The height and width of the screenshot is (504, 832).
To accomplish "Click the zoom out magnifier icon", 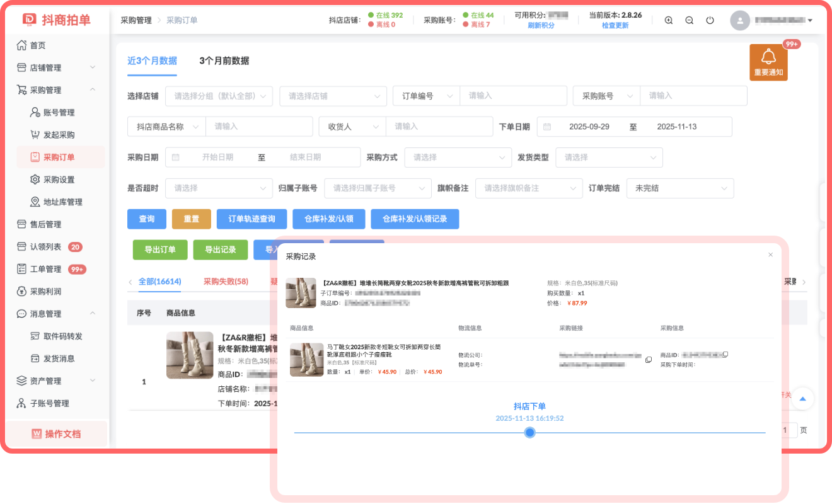I will coord(690,20).
